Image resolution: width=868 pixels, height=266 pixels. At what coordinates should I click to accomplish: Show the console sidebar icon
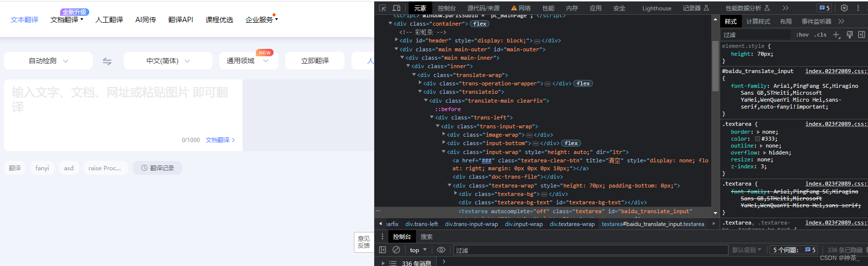point(382,250)
